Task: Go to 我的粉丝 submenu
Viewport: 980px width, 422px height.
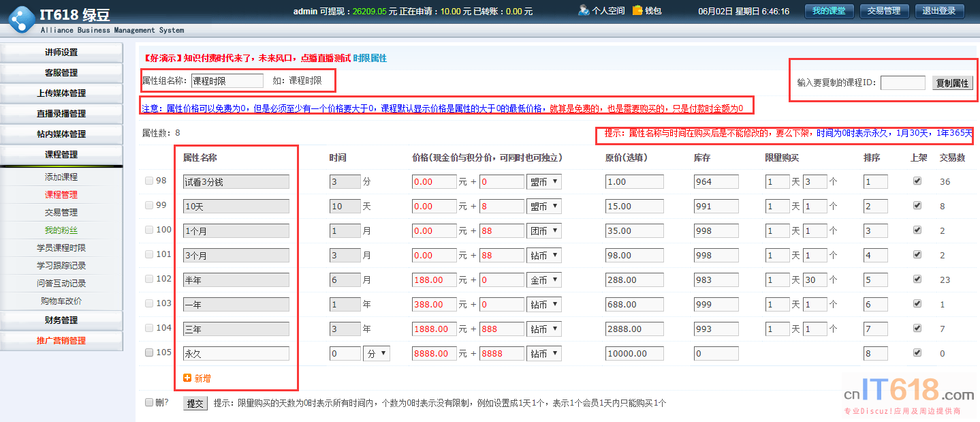Action: click(x=61, y=230)
